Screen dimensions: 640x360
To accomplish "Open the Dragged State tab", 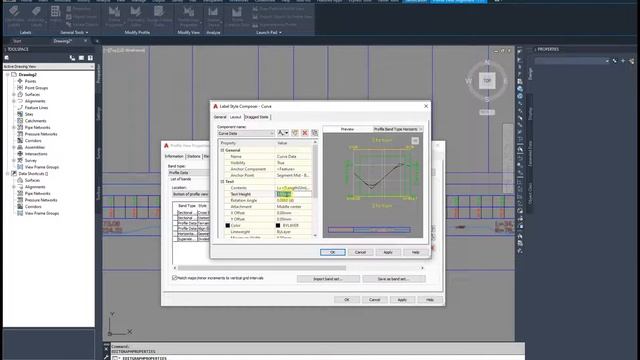I will point(257,117).
